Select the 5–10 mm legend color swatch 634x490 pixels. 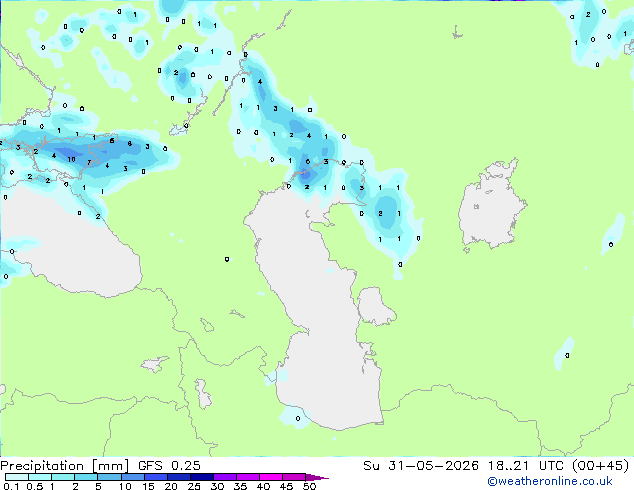pos(109,477)
